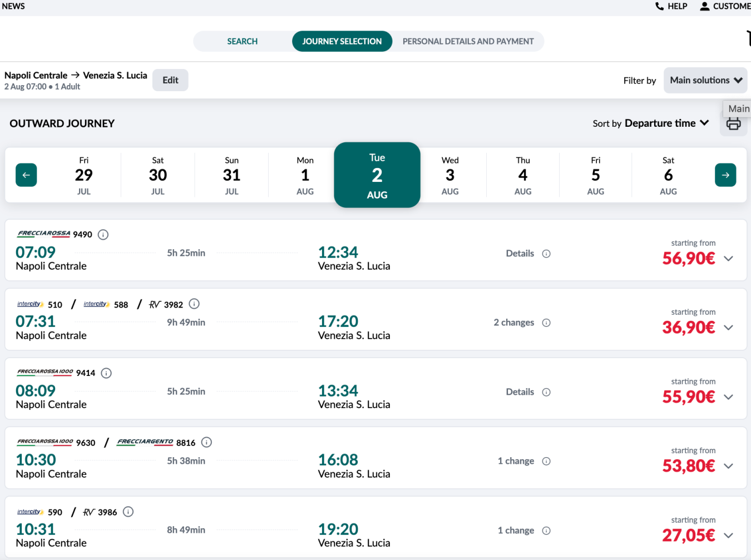Screen dimensions: 751x560
Task: Click the Intercity logo for train 590
Action: click(x=31, y=512)
